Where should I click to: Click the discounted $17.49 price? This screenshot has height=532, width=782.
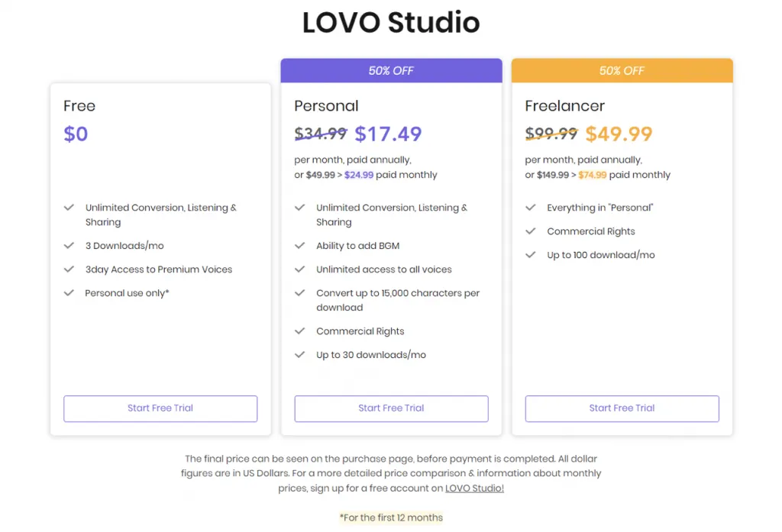(388, 134)
